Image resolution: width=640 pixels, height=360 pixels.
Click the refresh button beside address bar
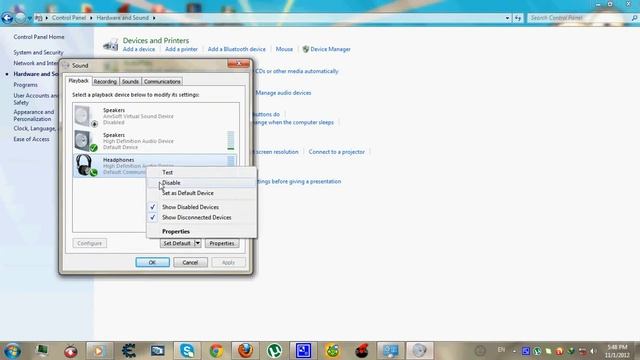click(x=518, y=18)
